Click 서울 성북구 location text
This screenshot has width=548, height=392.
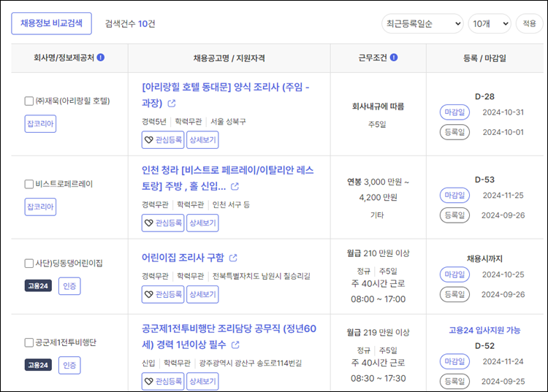coord(228,121)
